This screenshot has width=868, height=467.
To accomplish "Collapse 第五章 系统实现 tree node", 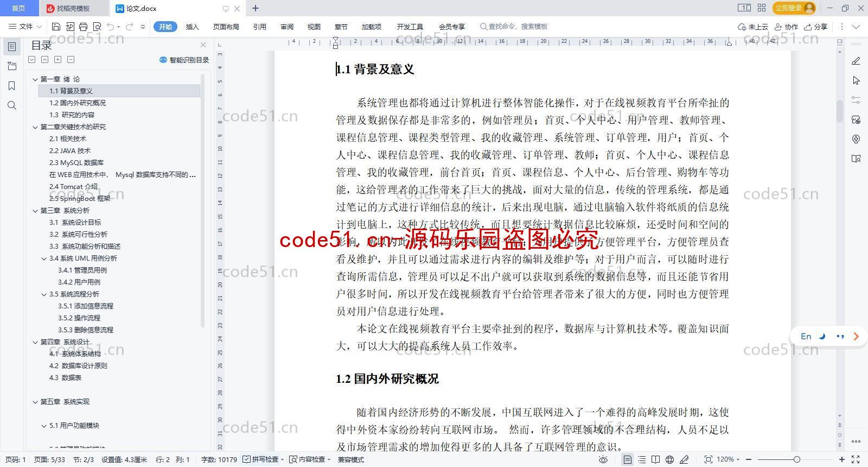I will click(35, 402).
